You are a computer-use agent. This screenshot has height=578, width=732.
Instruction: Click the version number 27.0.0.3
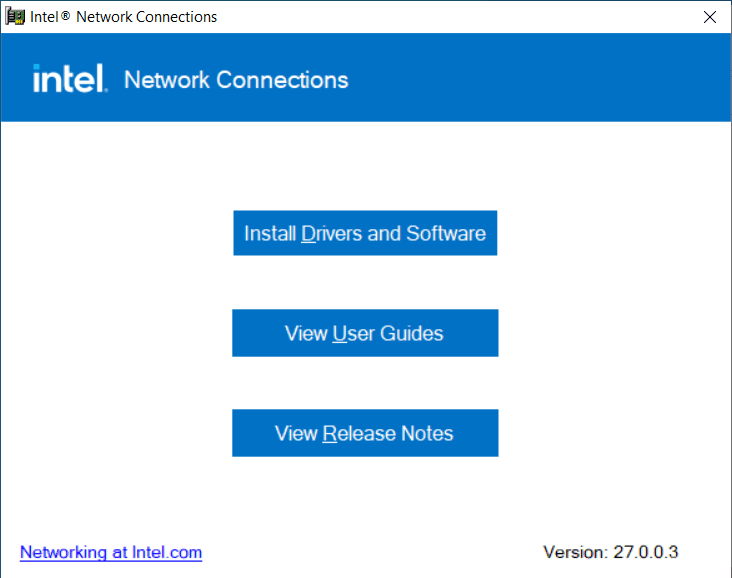(x=645, y=552)
